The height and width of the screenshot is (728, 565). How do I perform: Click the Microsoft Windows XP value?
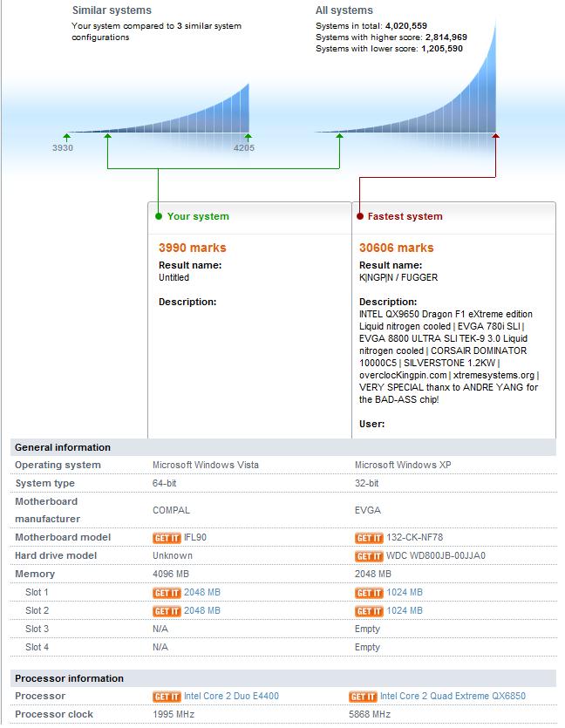coord(403,465)
